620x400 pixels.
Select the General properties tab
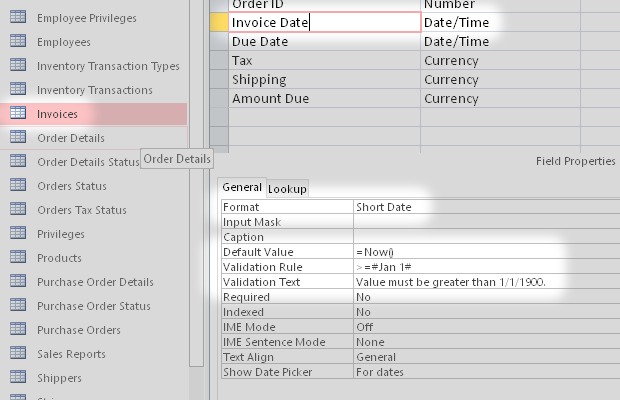click(242, 187)
